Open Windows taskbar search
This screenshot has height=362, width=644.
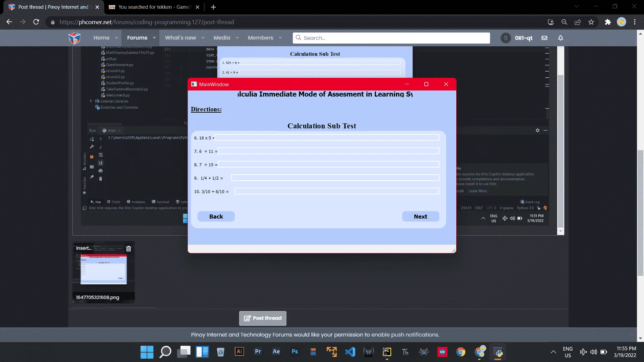point(165,352)
